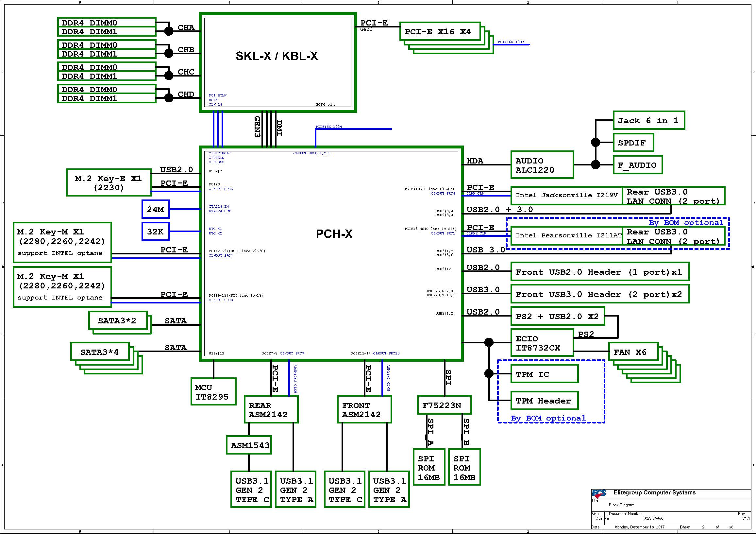
Task: Click the FRONT ASM2142 controller block
Action: point(364,409)
